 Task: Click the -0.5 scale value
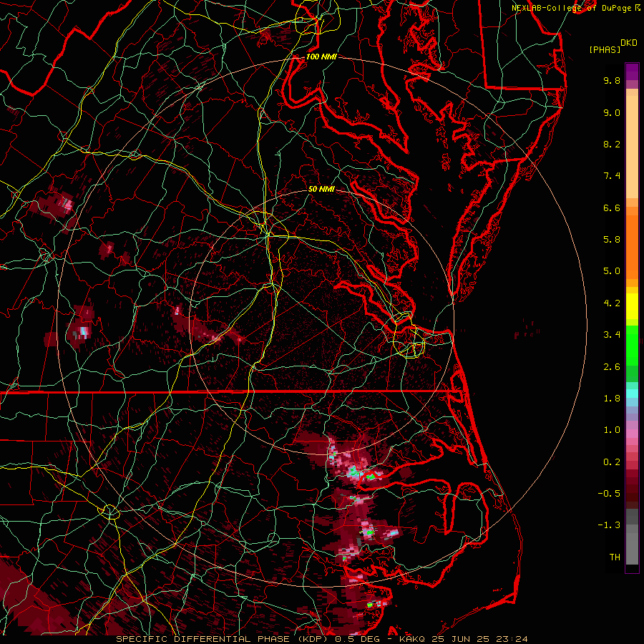(x=609, y=494)
